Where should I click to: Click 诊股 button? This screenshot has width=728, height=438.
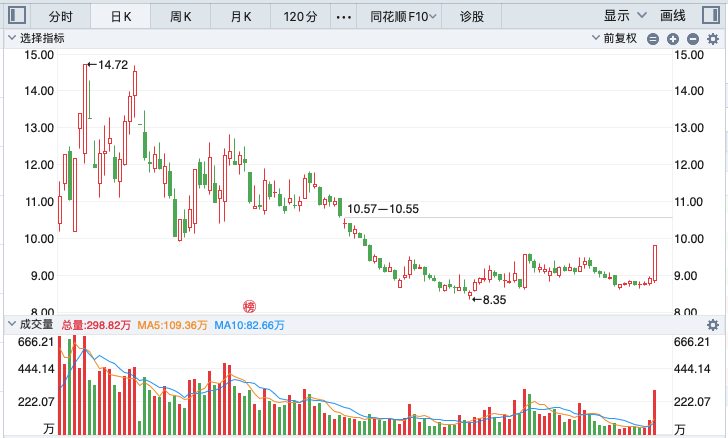tap(472, 17)
